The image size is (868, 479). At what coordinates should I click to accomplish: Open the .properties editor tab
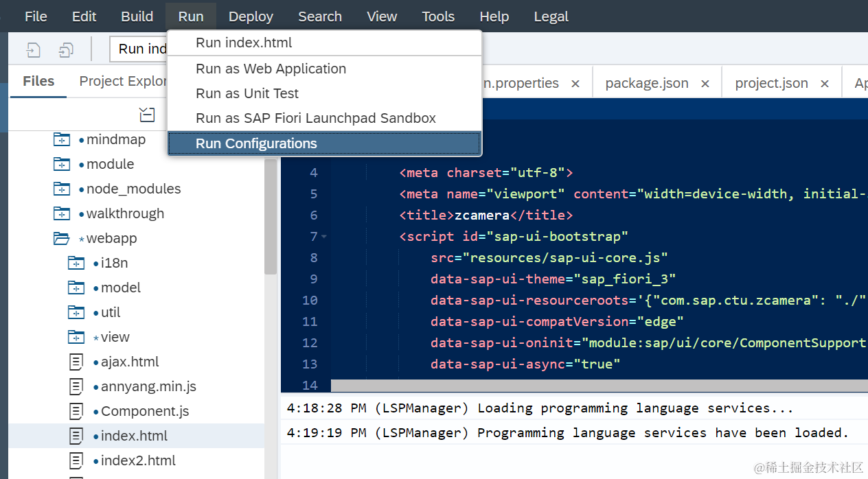click(521, 83)
